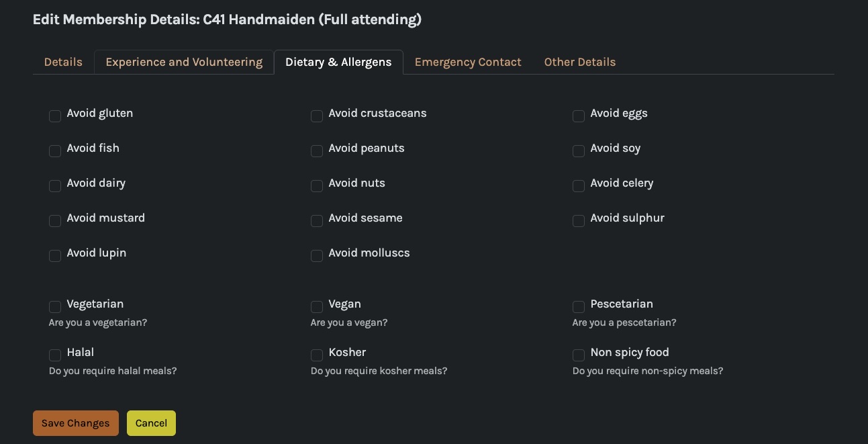Screen dimensions: 868x444
Task: Toggle the Avoid molluscs checkbox
Action: 317,256
